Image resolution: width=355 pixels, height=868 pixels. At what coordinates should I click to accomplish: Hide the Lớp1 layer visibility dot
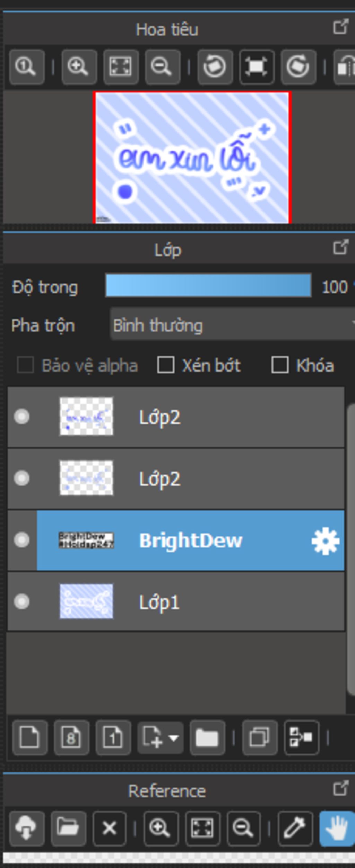coord(21,602)
